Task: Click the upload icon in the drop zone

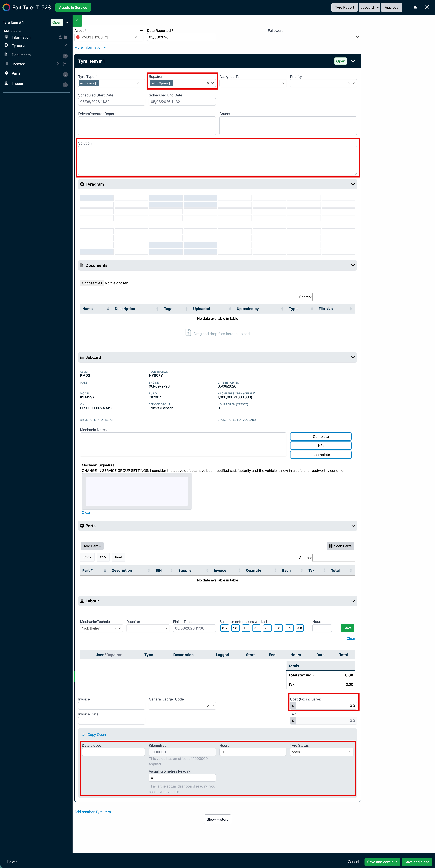Action: [188, 332]
